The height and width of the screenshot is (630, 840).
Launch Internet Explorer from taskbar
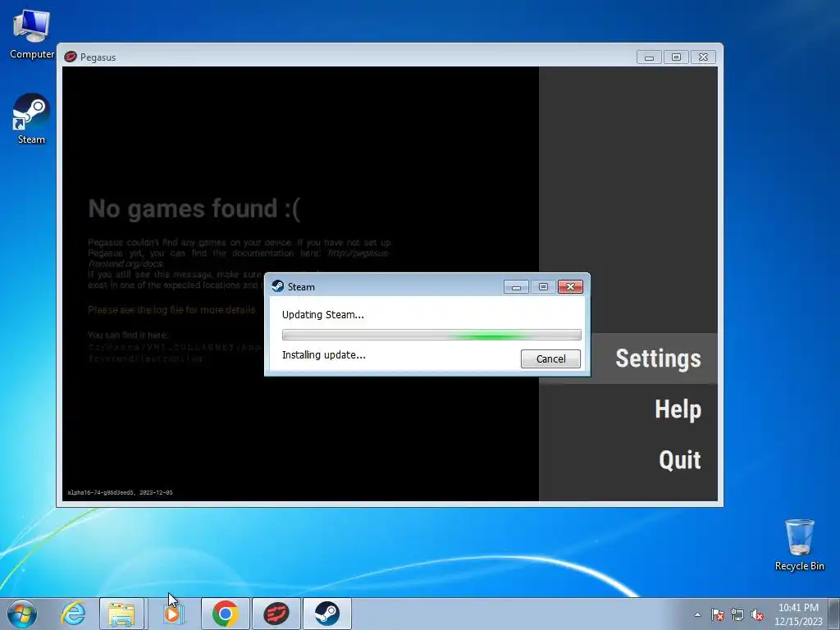[x=73, y=614]
